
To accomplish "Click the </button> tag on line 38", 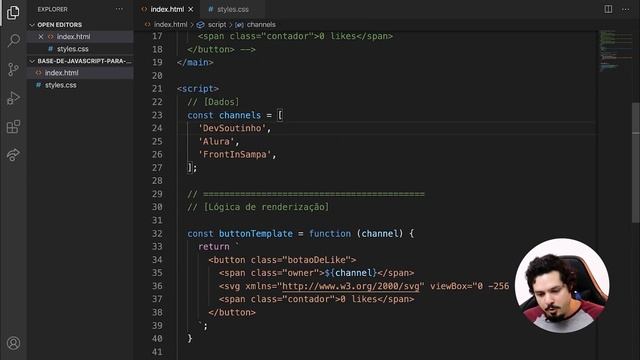I will (232, 312).
